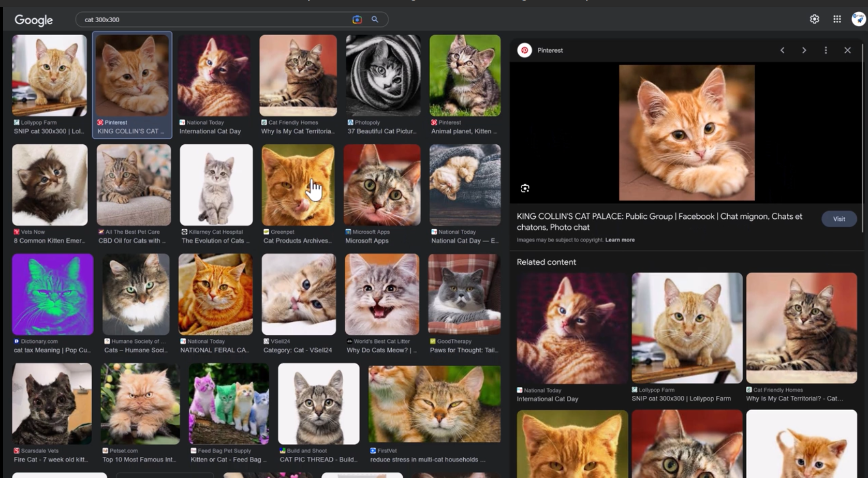
Task: Open the three-dot more options menu in the preview panel
Action: tap(826, 50)
